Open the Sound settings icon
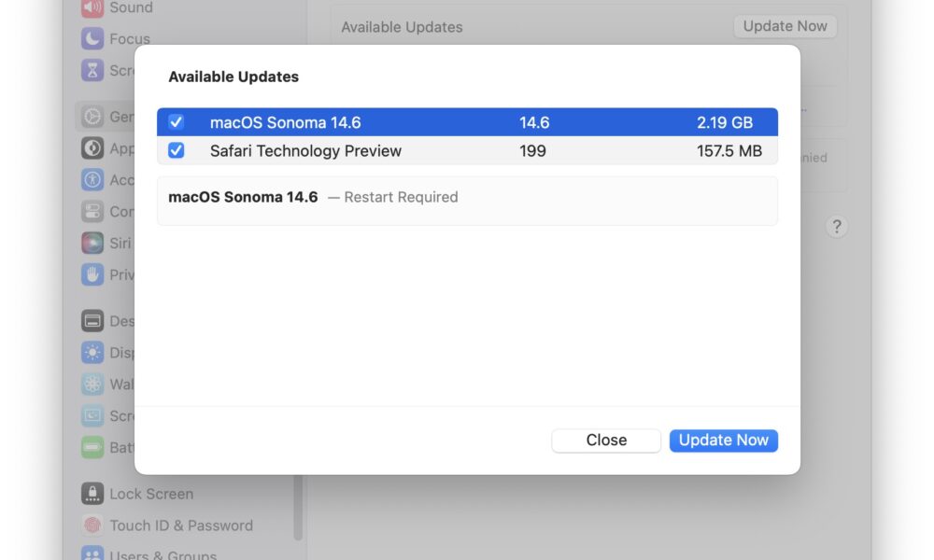The height and width of the screenshot is (560, 934). click(92, 7)
